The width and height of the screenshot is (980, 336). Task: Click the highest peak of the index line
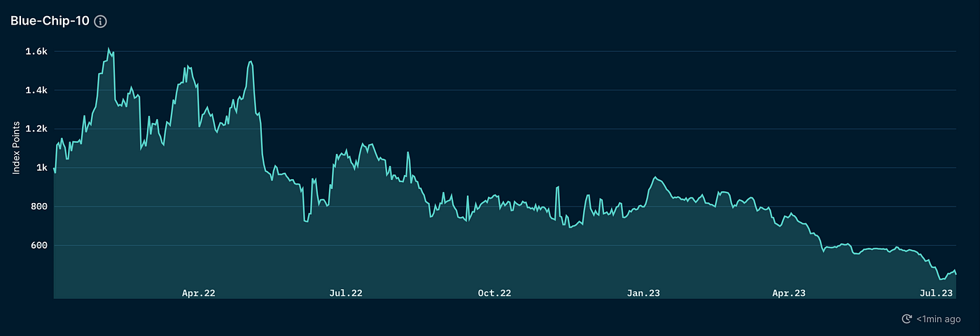(108, 48)
